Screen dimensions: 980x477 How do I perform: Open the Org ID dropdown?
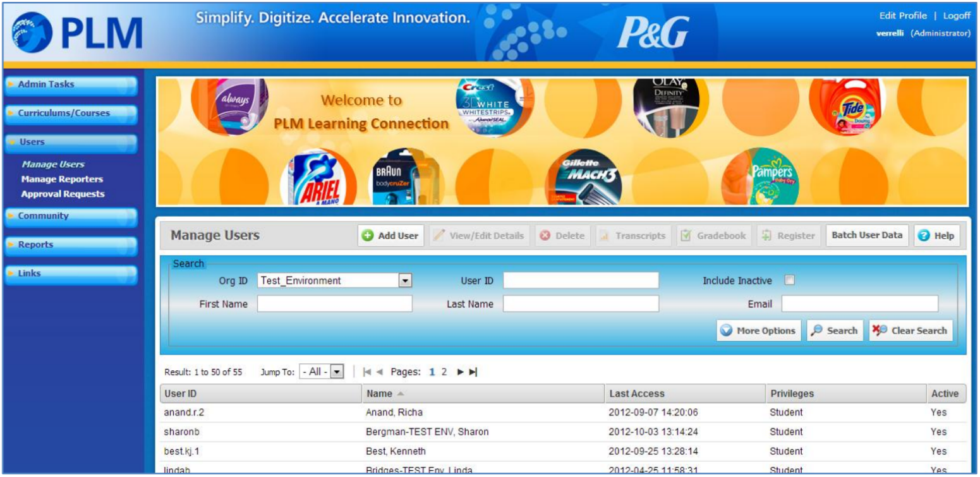[x=405, y=281]
